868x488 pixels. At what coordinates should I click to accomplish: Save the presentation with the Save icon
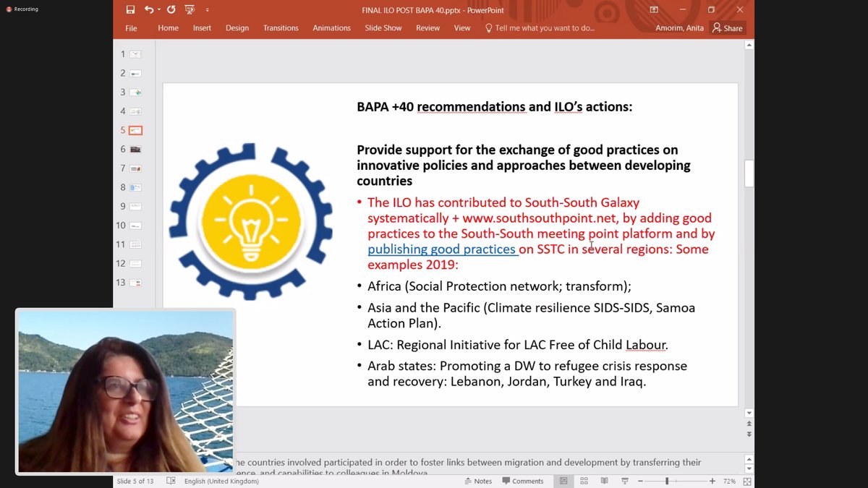[x=130, y=9]
